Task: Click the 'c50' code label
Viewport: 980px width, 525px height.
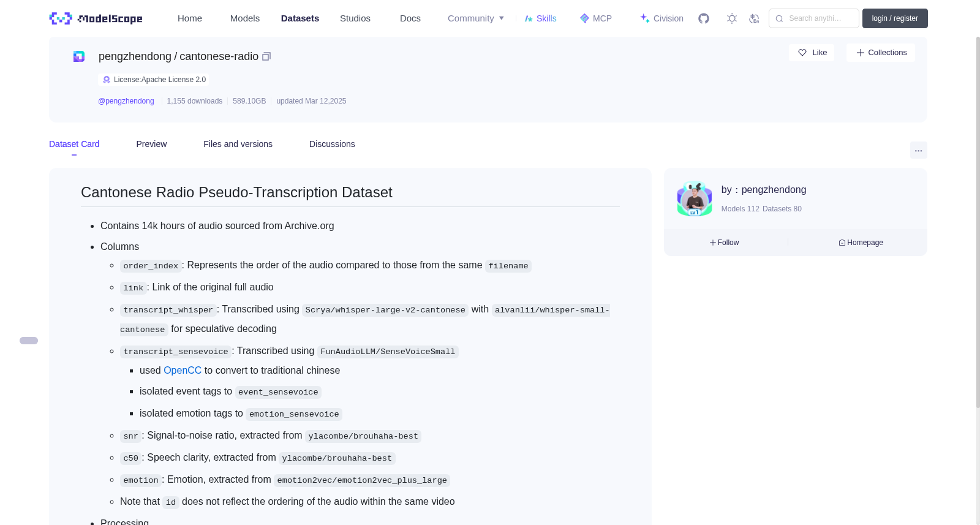Action: click(131, 458)
